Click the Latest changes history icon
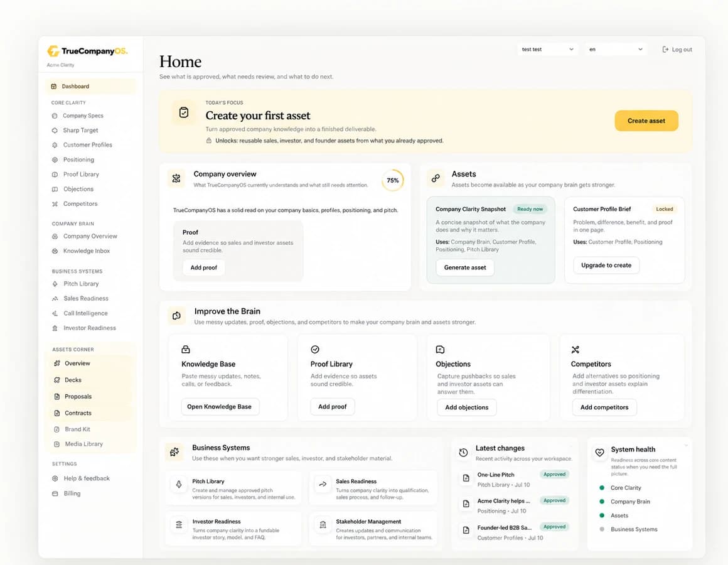Screen dimensions: 728x565 (463, 453)
